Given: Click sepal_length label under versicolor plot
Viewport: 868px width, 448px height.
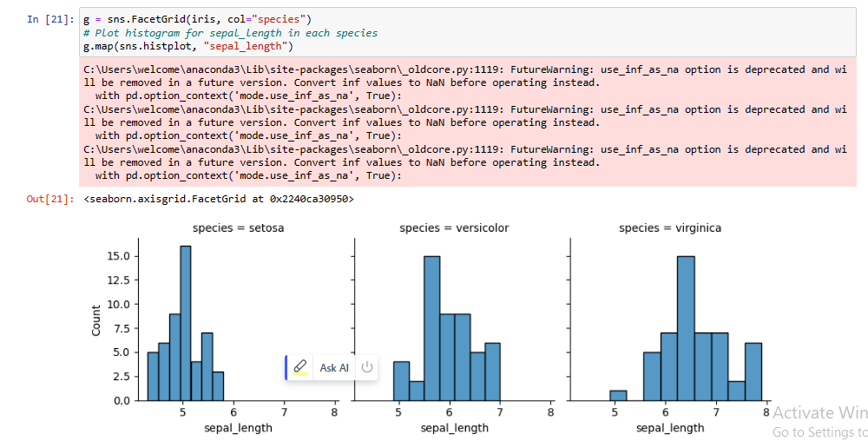Looking at the screenshot, I should [454, 428].
